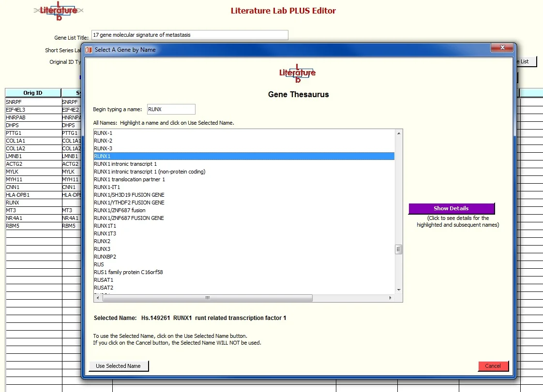Click CNN1 in Orig ID column
This screenshot has width=543, height=392.
[33, 187]
